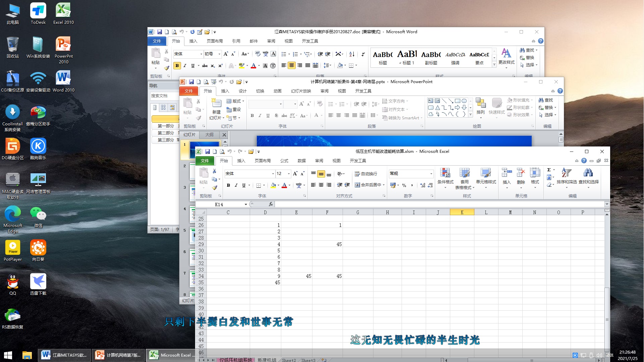Image resolution: width=644 pixels, height=362 pixels.
Task: Open Format as Table in Excel
Action: pos(464,178)
